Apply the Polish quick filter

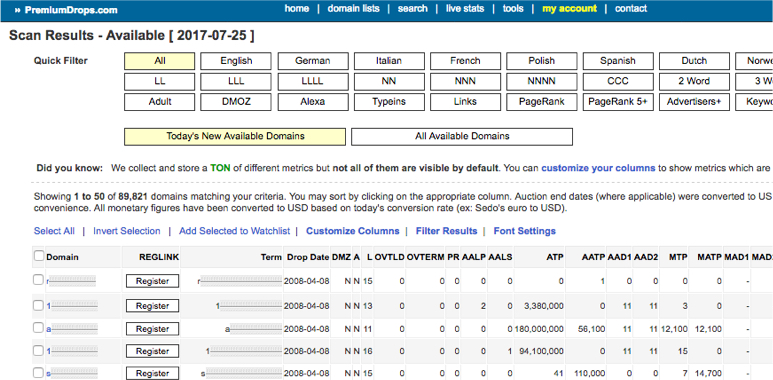(x=541, y=61)
